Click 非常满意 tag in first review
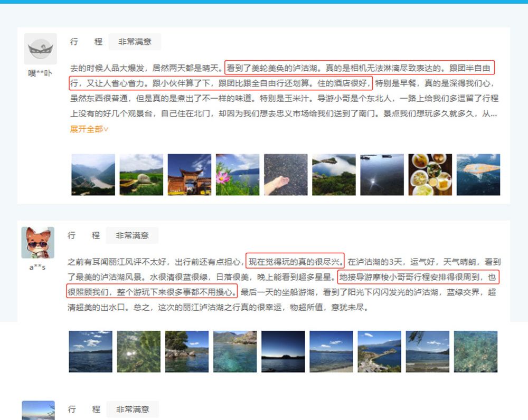528x420 pixels. coord(135,42)
